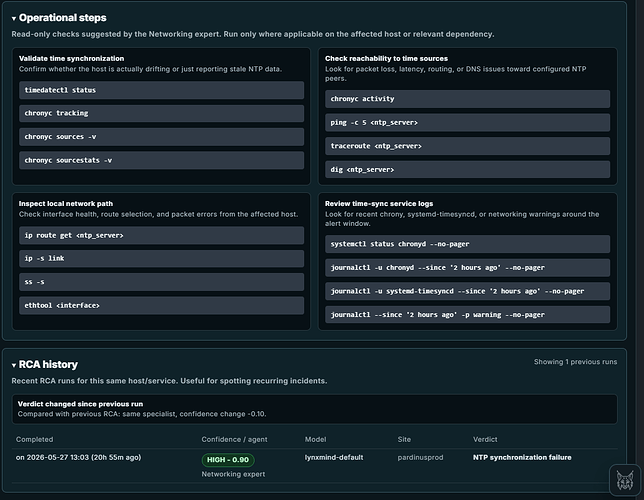Click the 'Completed' column header

coord(34,440)
